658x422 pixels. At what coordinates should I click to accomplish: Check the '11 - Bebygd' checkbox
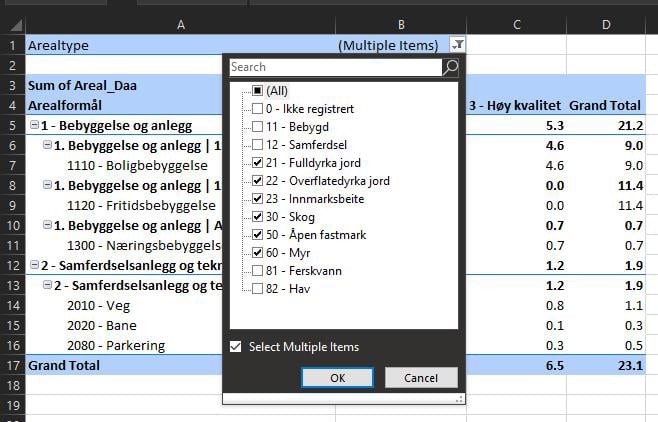[x=258, y=126]
